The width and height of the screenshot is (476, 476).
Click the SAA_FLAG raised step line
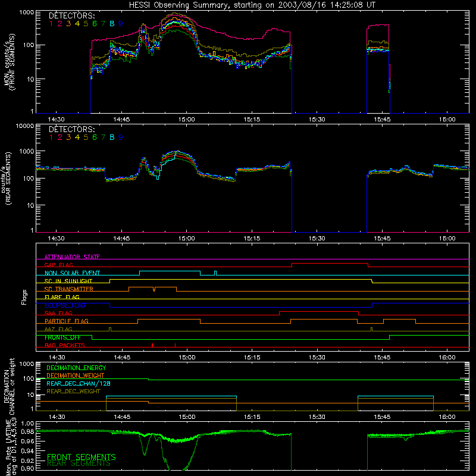tap(319, 311)
